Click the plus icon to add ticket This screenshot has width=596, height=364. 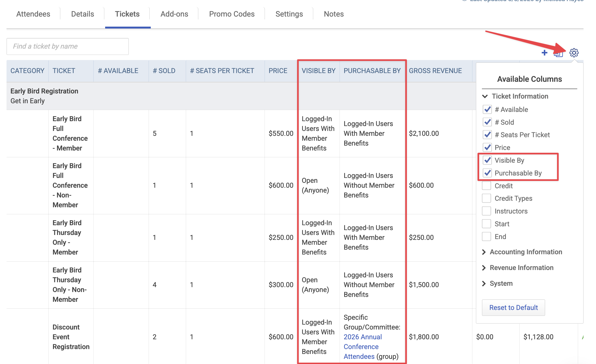coord(544,53)
